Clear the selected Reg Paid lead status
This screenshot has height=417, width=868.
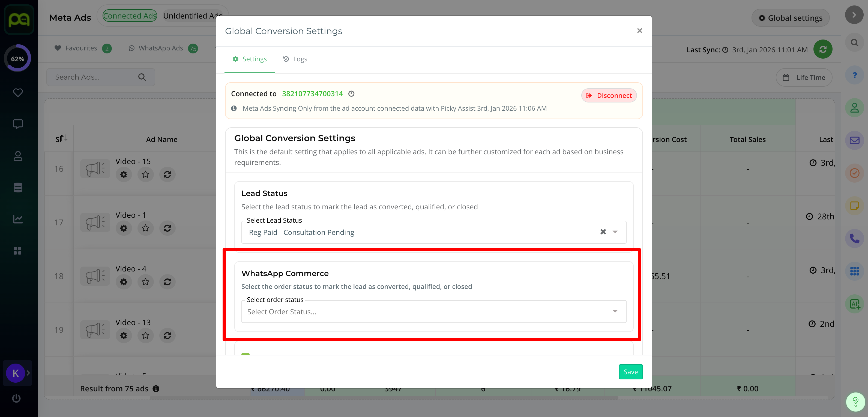603,232
